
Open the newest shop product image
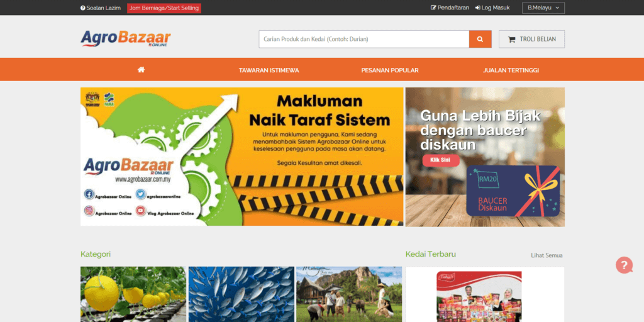point(479,297)
